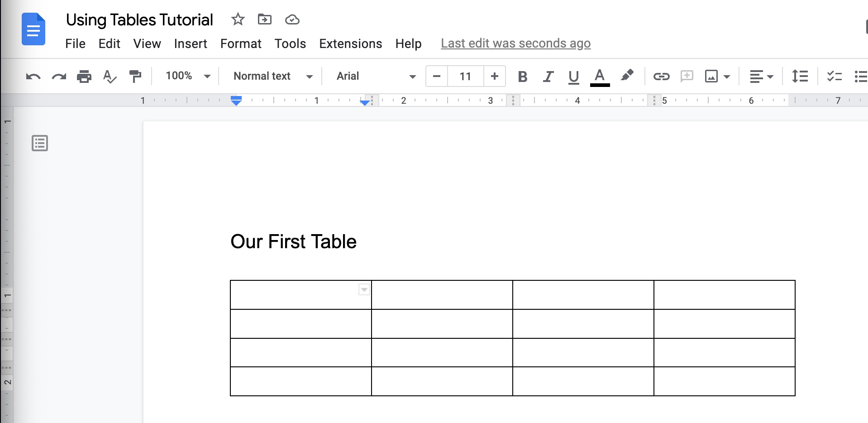Open the highlight color marker tool
This screenshot has width=868, height=423.
[627, 75]
